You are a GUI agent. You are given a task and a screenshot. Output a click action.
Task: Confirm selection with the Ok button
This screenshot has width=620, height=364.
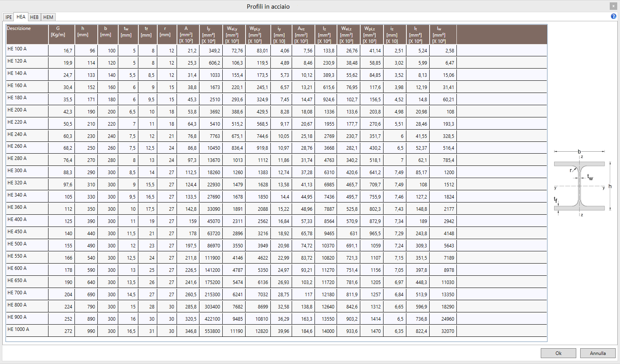[x=559, y=353]
